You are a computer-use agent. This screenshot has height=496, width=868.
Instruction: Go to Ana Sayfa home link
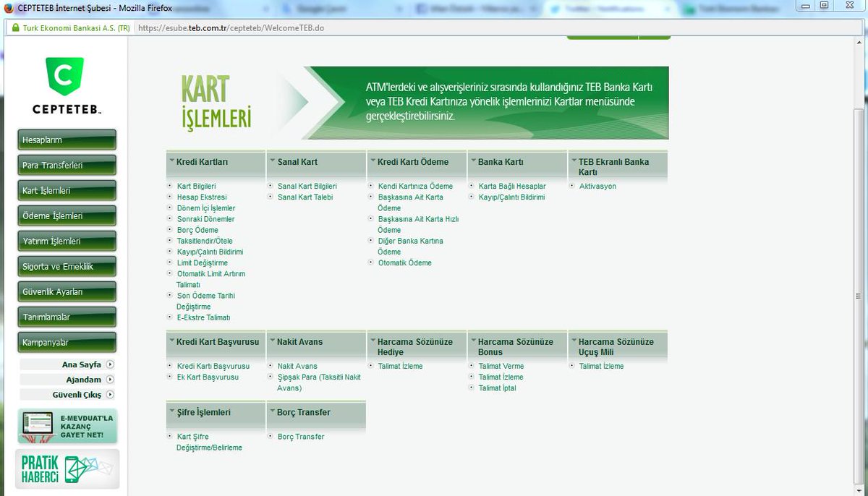click(81, 364)
